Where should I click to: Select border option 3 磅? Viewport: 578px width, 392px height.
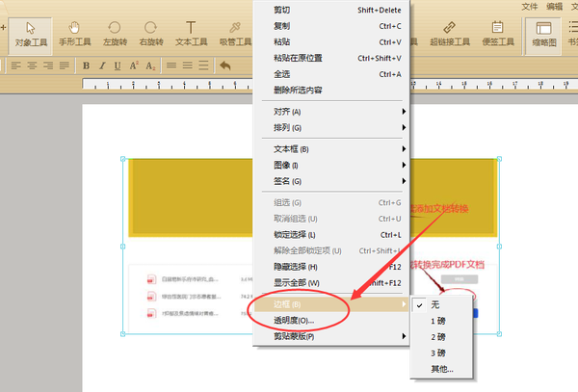tap(441, 353)
